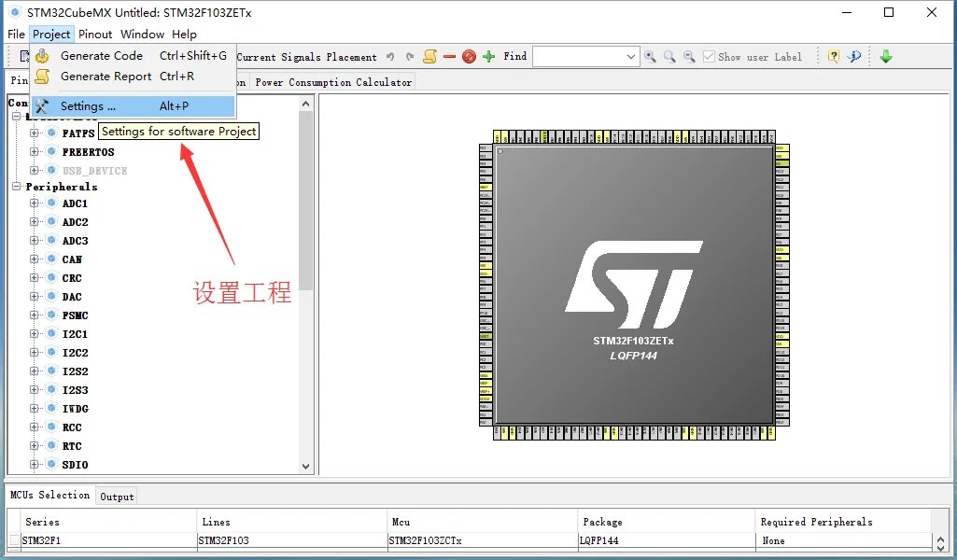Open the File menu
The width and height of the screenshot is (957, 560).
click(x=16, y=35)
